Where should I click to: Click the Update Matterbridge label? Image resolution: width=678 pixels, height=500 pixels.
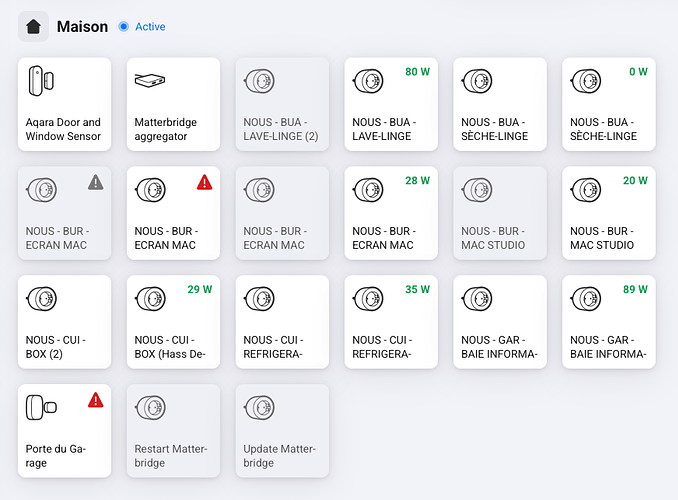click(279, 456)
